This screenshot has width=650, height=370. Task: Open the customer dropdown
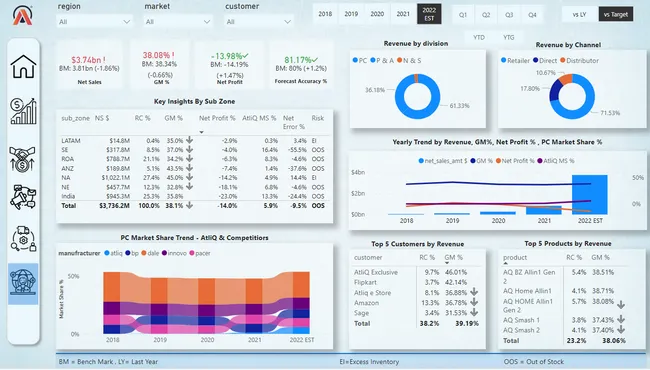(259, 22)
